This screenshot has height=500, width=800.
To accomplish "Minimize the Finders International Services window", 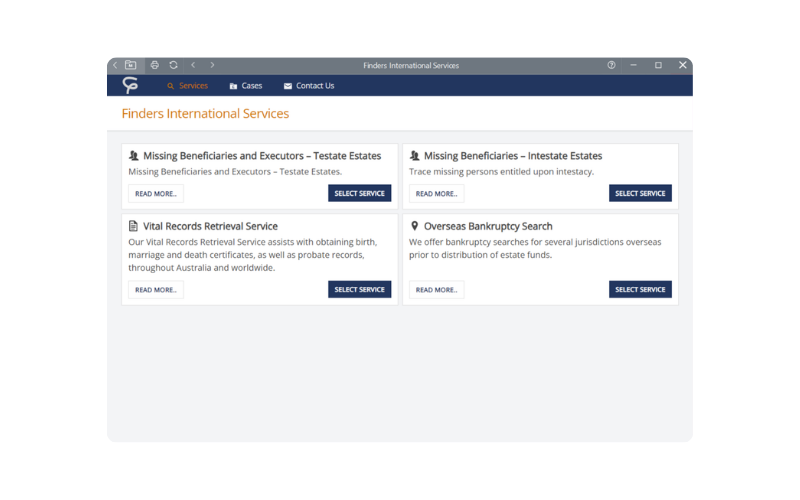I will click(633, 65).
